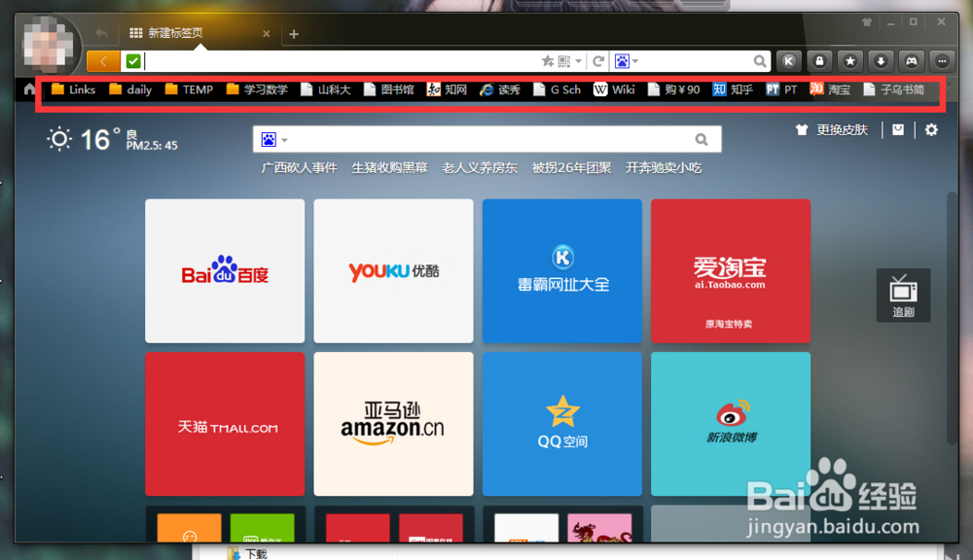973x560 pixels.
Task: Click the green security check icon
Action: [x=132, y=61]
